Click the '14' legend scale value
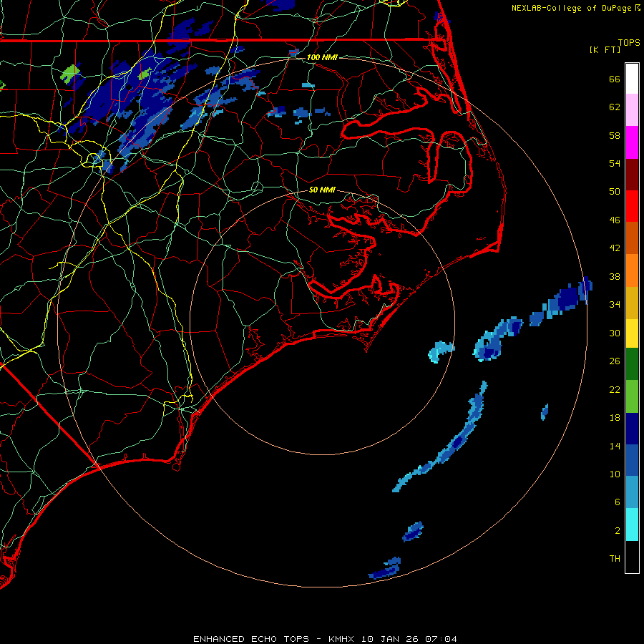Viewport: 644px width, 644px height. click(615, 446)
